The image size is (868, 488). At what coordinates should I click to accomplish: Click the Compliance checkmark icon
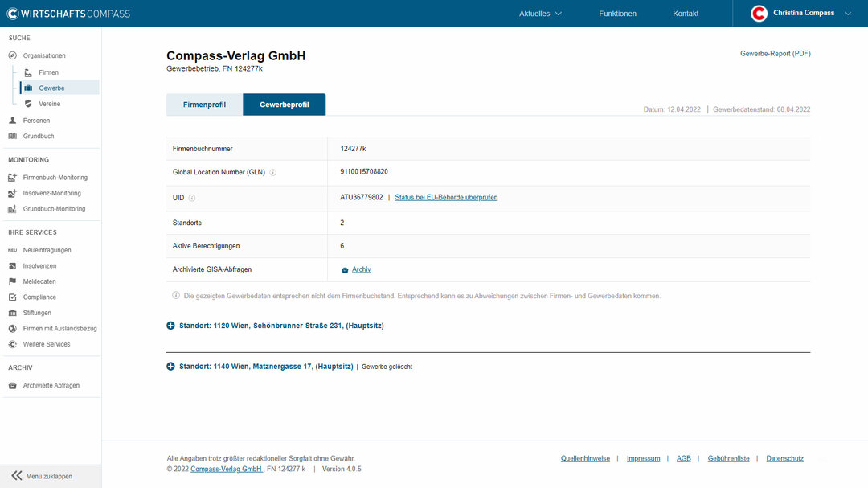(13, 297)
